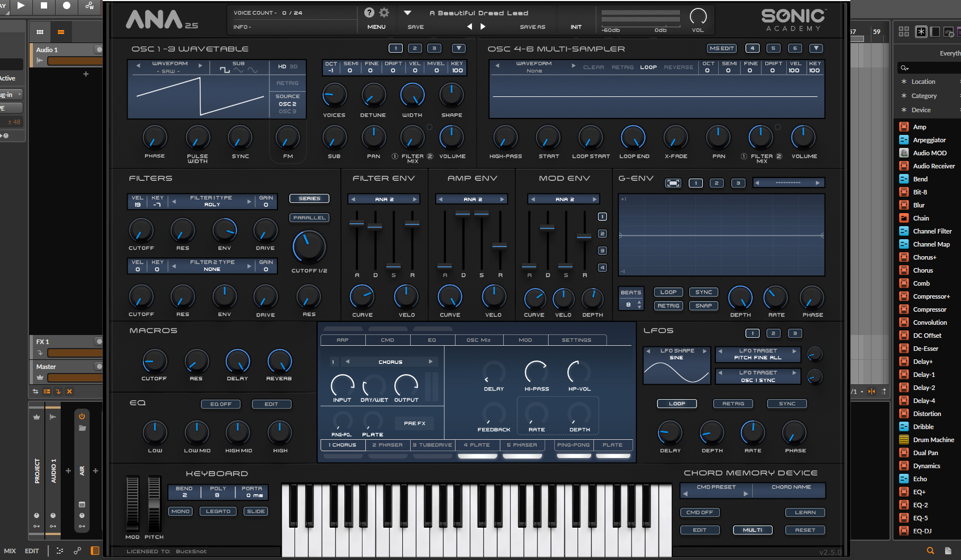This screenshot has width=961, height=560.
Task: Click the AIR channel power icon
Action: coord(82,416)
